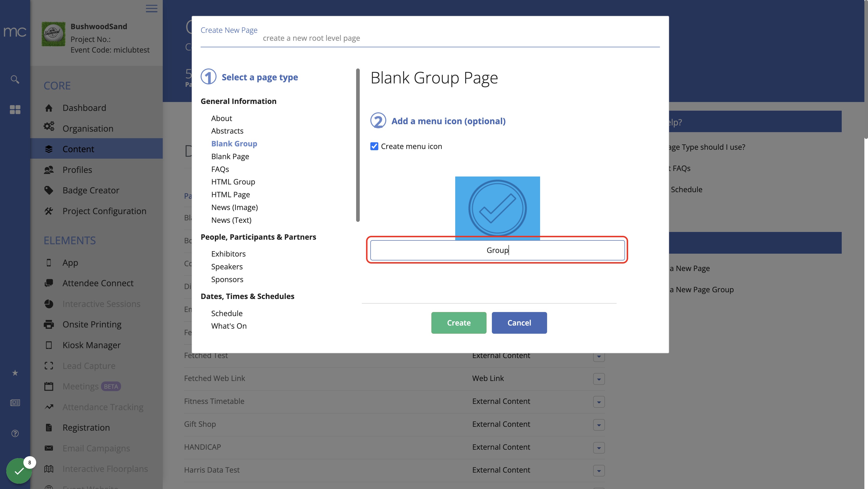The width and height of the screenshot is (868, 489).
Task: Open dropdown for Harris Data Test row
Action: (x=599, y=470)
